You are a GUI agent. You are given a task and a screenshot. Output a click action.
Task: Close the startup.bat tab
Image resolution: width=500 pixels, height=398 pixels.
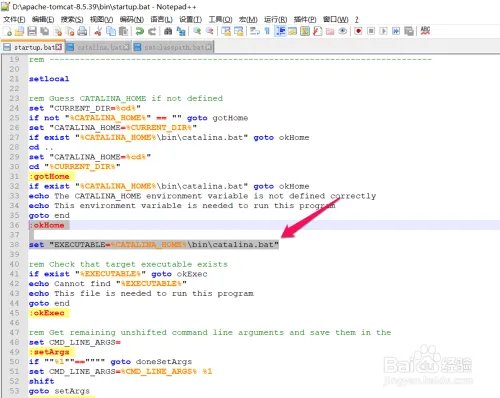[59, 47]
